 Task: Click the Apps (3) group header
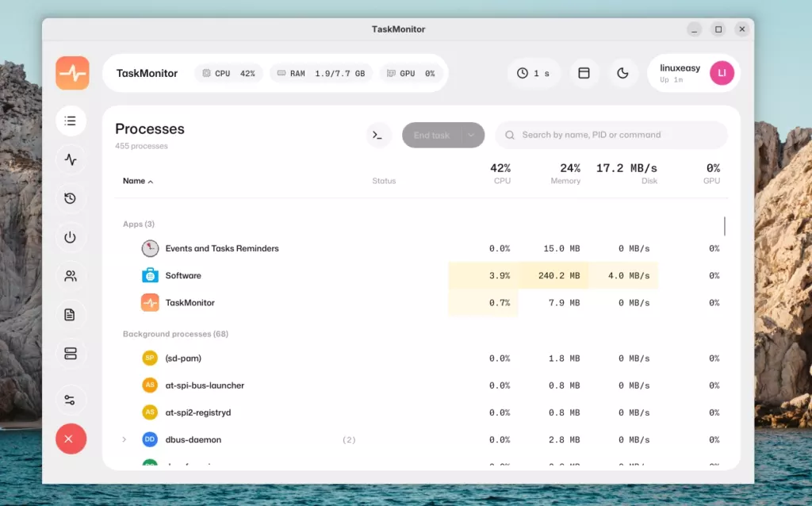click(139, 224)
